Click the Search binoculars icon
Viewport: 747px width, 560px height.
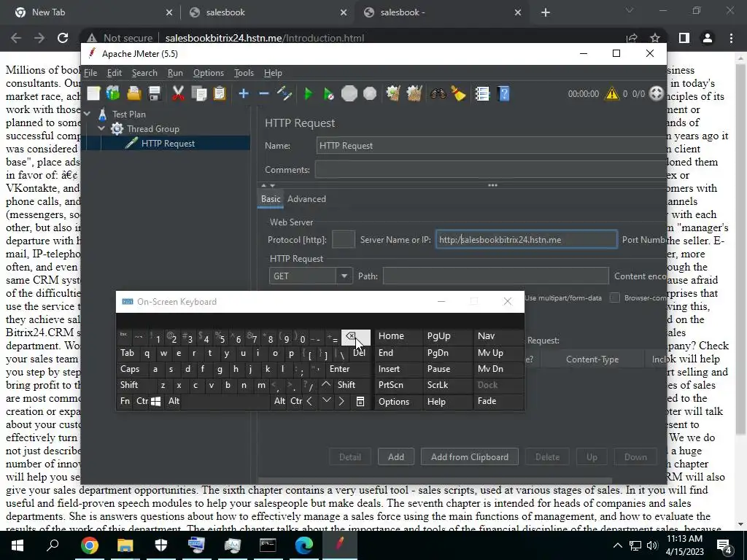click(x=438, y=93)
